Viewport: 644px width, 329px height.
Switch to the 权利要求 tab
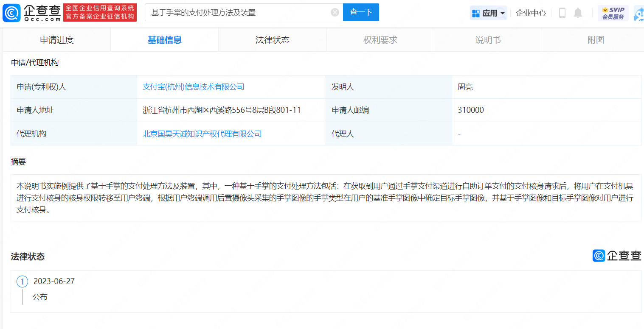[x=380, y=40]
